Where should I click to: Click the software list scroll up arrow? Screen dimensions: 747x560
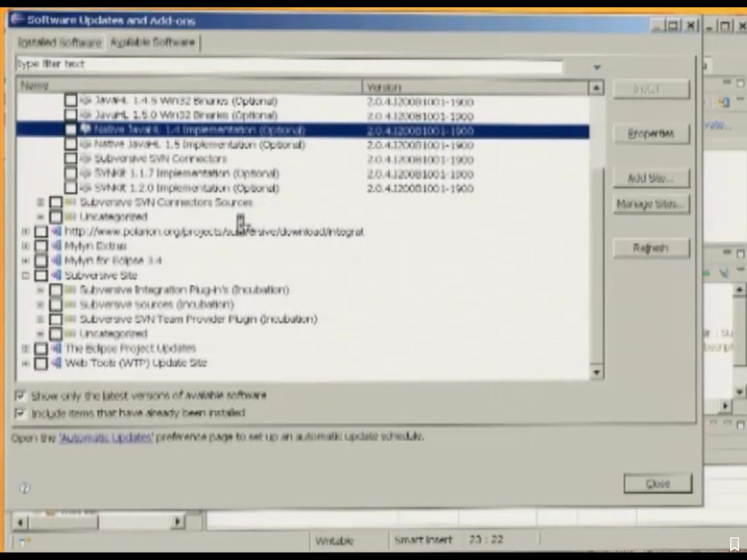click(x=597, y=87)
